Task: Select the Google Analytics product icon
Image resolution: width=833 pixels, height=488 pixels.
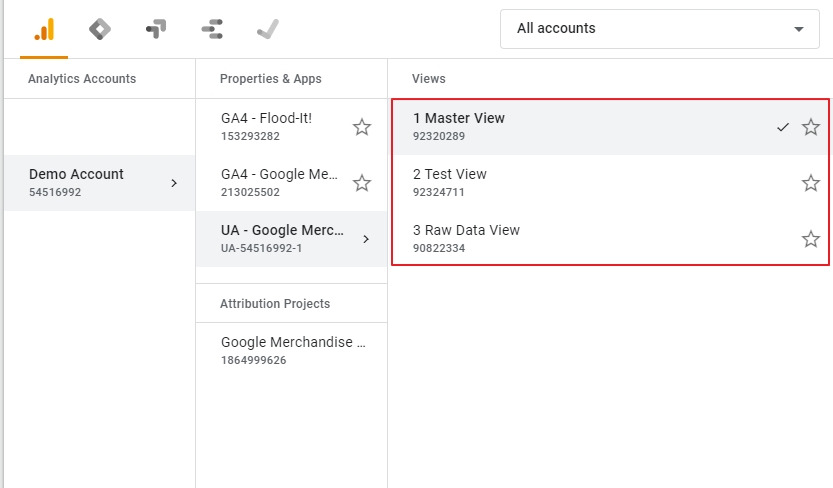Action: tap(44, 29)
